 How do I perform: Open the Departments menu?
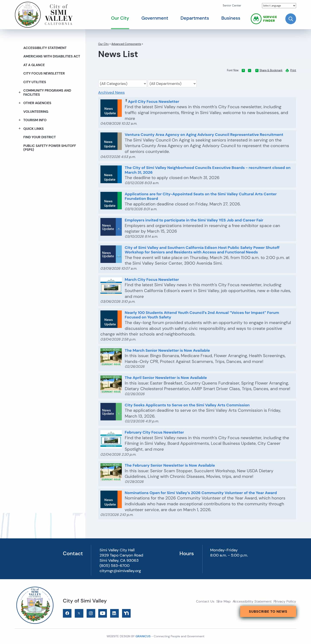[x=195, y=18]
